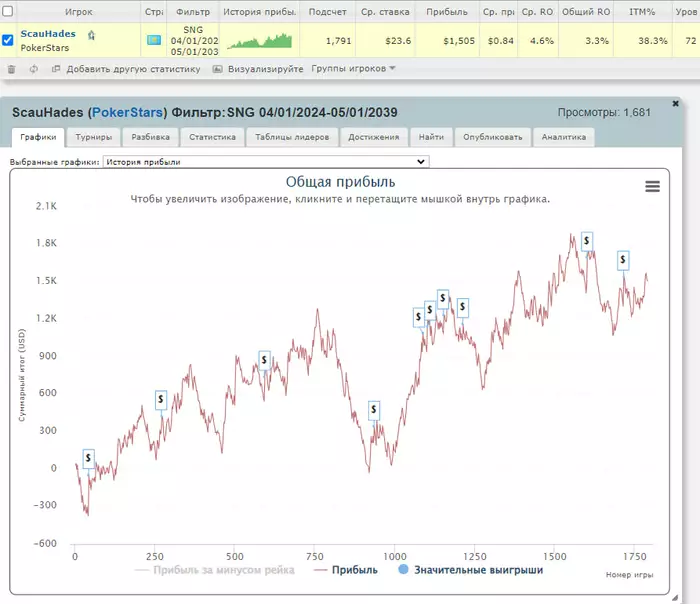Click the resize handle at the panel corner
Image resolution: width=700 pixels, height=604 pixels.
point(675,598)
